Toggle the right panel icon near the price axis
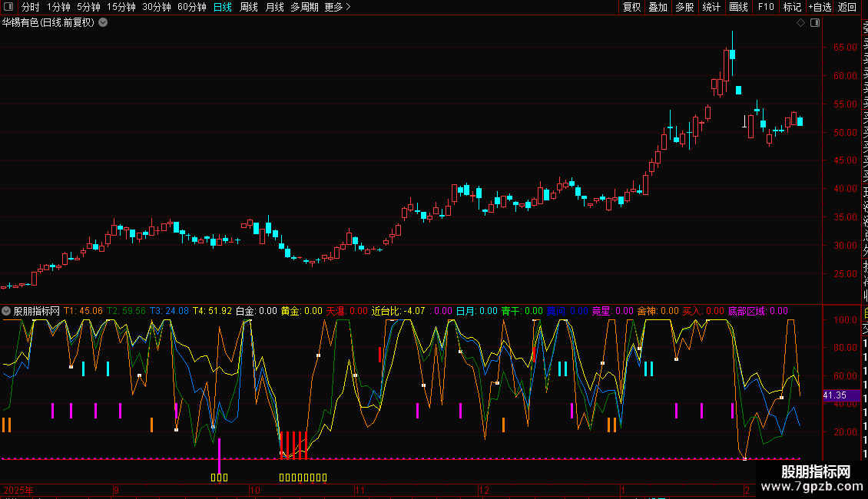Screen dimensions: 868x499 pyautogui.click(x=814, y=23)
